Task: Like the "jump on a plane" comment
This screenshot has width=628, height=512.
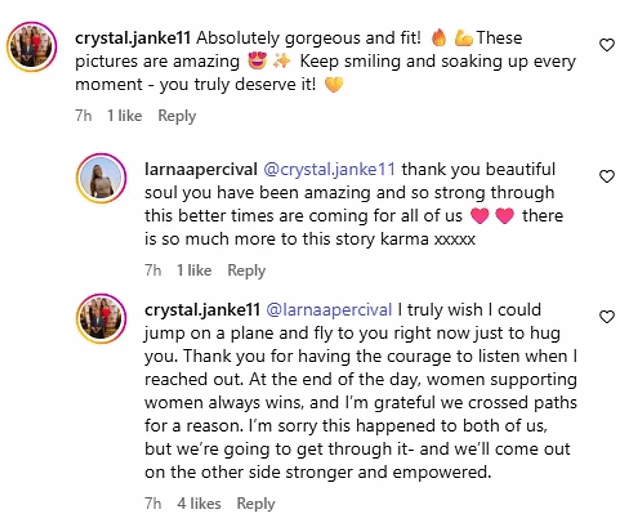Action: pos(606,316)
